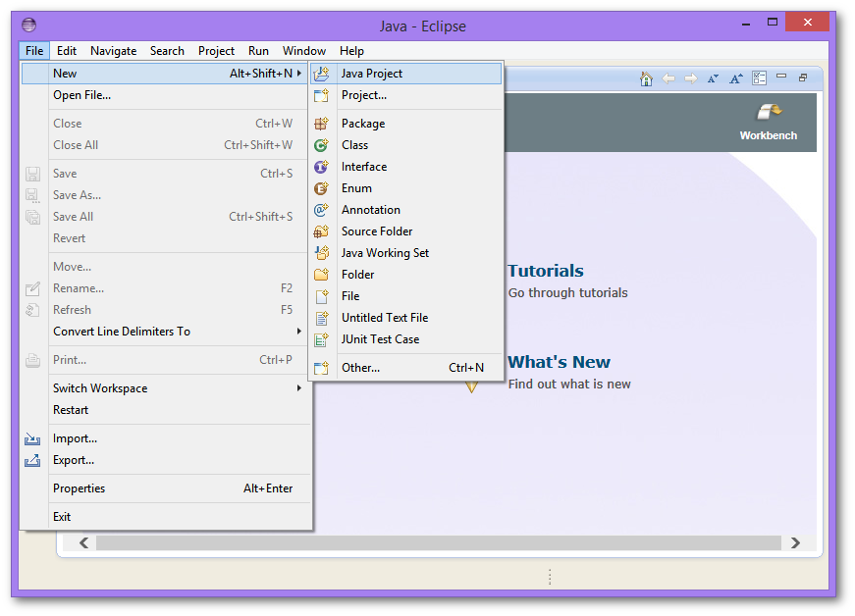Select Interface from New submenu
855x616 pixels.
tap(405, 167)
